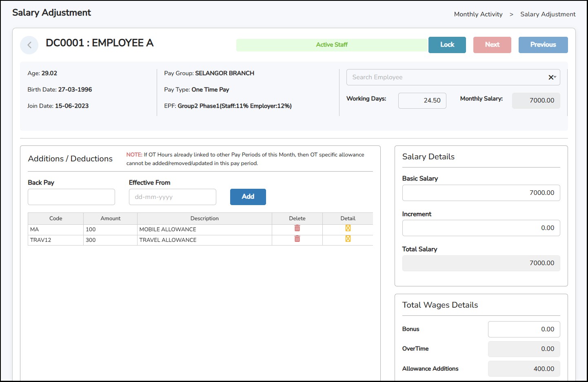Go to Next employee

[492, 45]
